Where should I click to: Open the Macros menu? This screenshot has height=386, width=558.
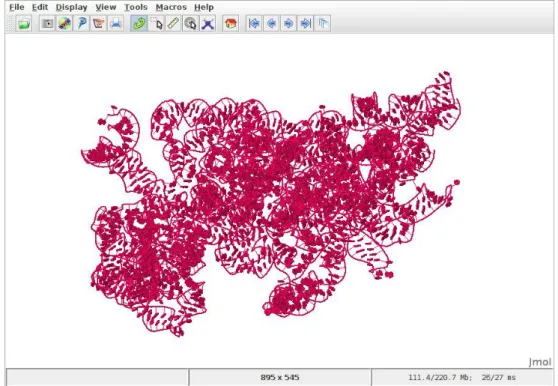click(x=171, y=7)
